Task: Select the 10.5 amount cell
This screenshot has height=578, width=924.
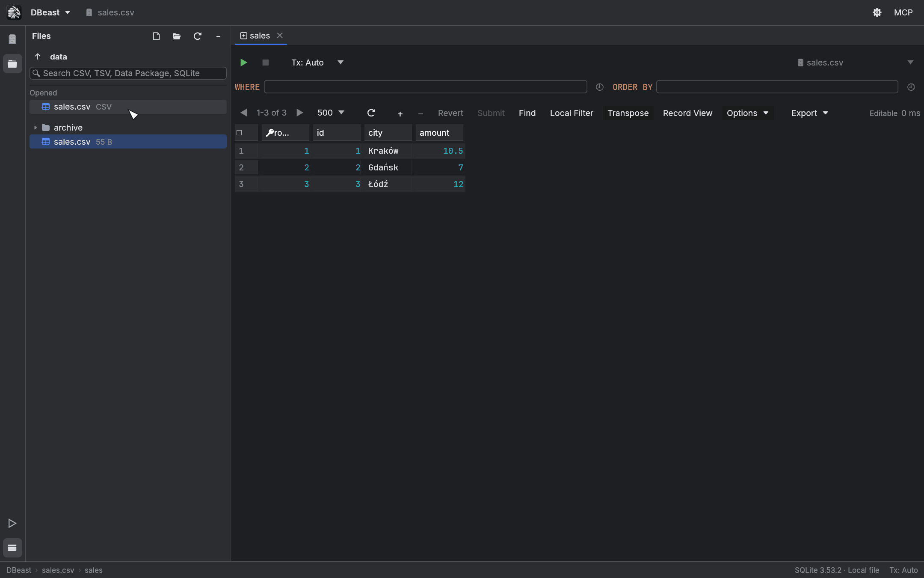Action: click(x=439, y=151)
